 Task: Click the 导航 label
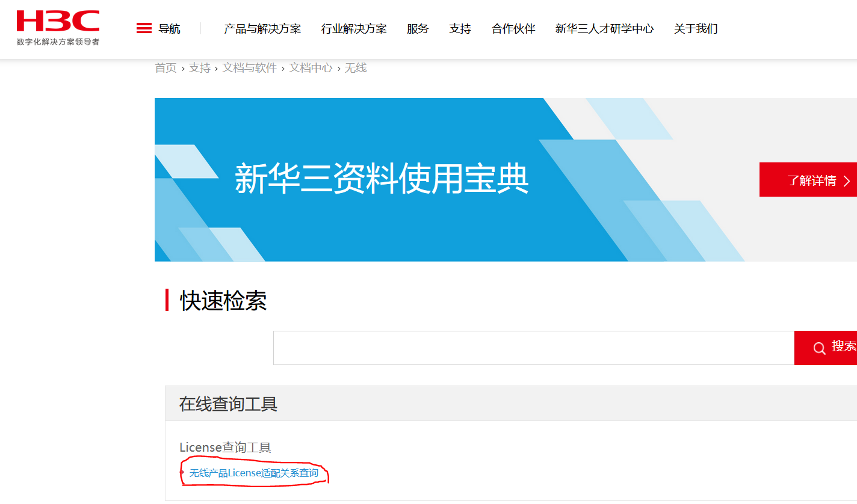coord(169,28)
